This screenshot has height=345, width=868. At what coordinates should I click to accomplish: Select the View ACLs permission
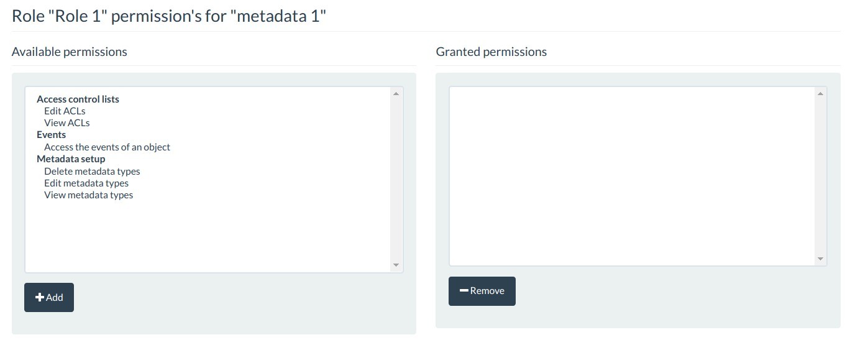pos(67,123)
